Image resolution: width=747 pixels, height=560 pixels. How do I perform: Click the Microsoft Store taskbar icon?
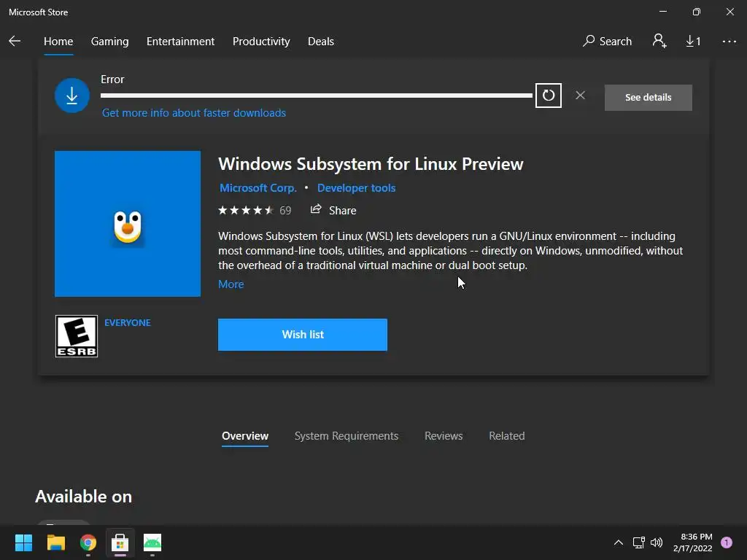click(x=120, y=542)
